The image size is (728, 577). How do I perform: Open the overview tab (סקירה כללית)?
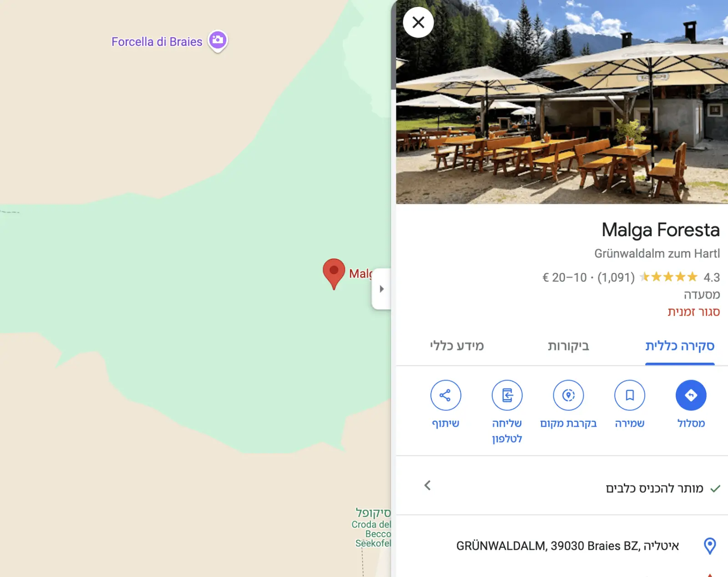pos(680,346)
